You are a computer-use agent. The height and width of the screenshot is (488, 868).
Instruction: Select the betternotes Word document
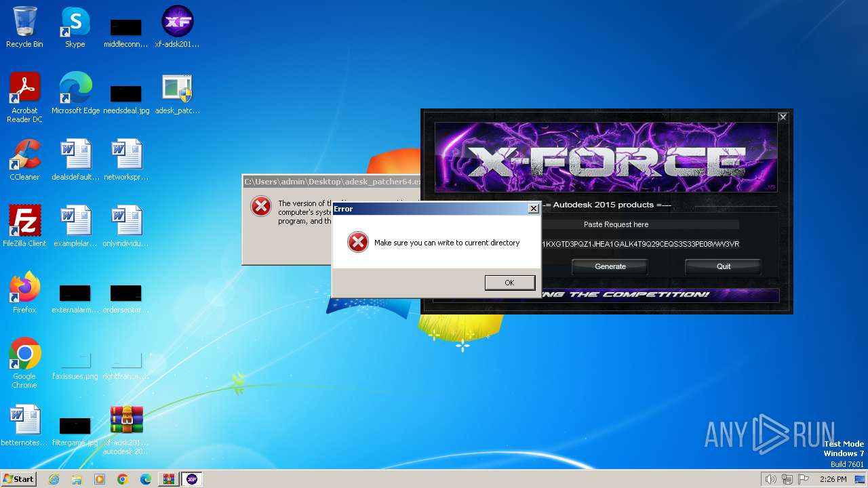24,426
